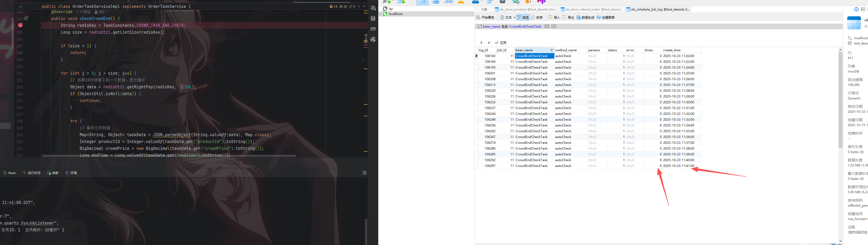The image size is (868, 245).
Task: Click the 导入 import toolbar icon
Action: pos(554,18)
